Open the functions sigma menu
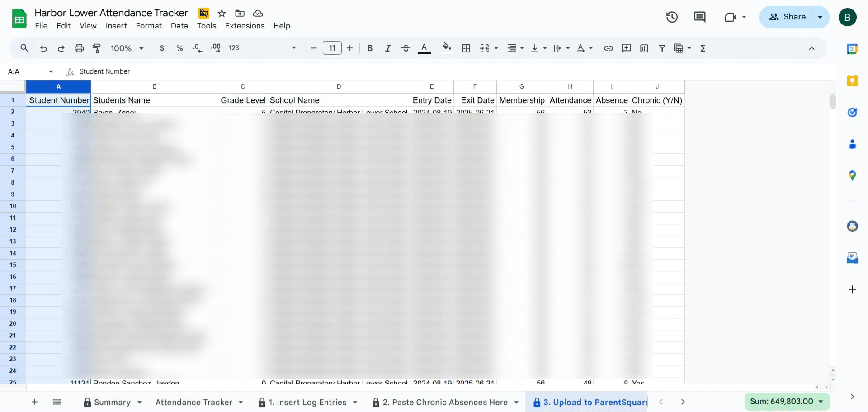Viewport: 868px width, 412px height. tap(703, 48)
